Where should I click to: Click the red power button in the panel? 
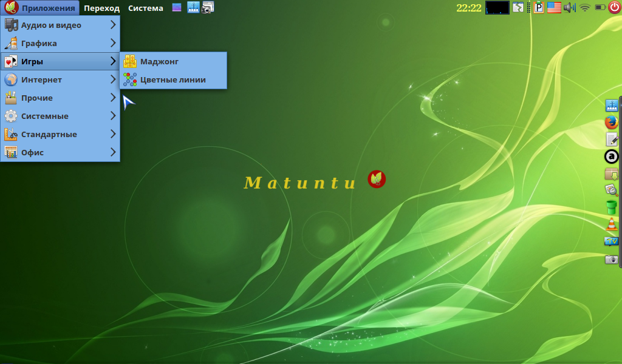tap(614, 8)
